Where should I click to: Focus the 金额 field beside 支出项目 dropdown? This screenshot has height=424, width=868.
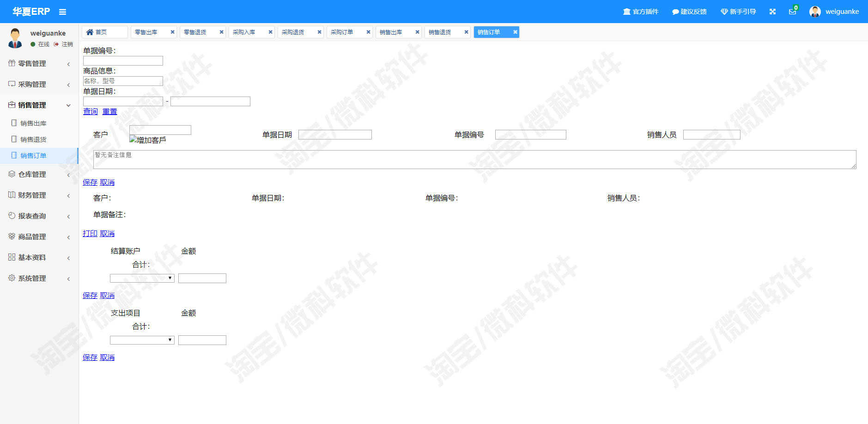[x=202, y=340]
